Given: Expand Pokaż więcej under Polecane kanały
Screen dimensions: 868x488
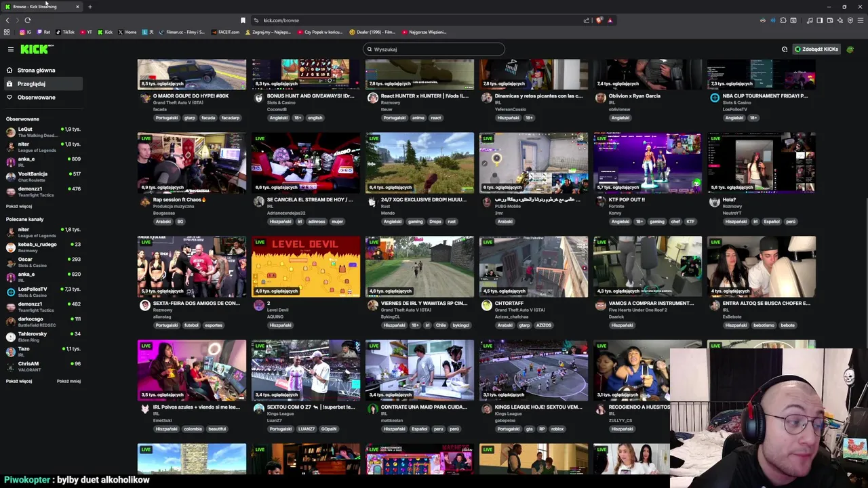Looking at the screenshot, I should pyautogui.click(x=19, y=381).
